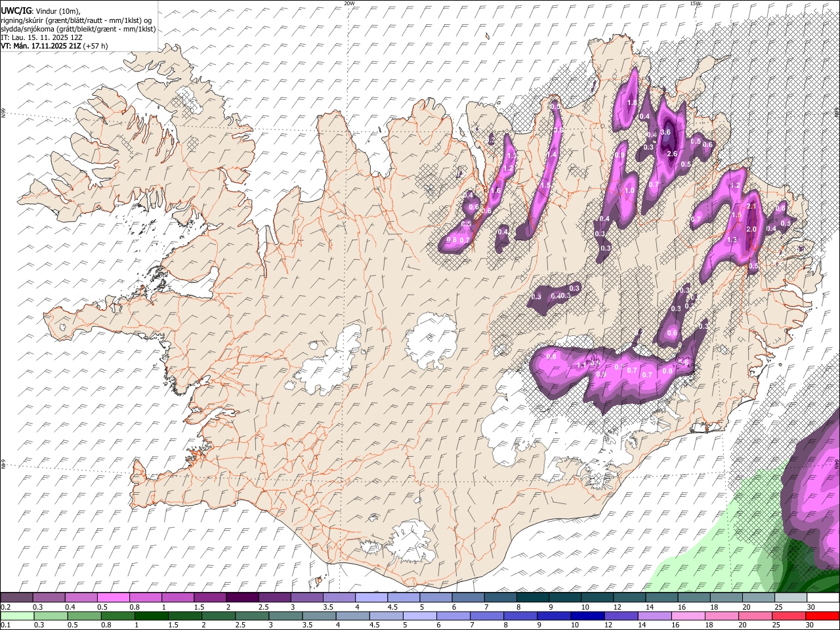Click the 3.6 snowfall value on the map
The height and width of the screenshot is (630, 840).
point(666,132)
